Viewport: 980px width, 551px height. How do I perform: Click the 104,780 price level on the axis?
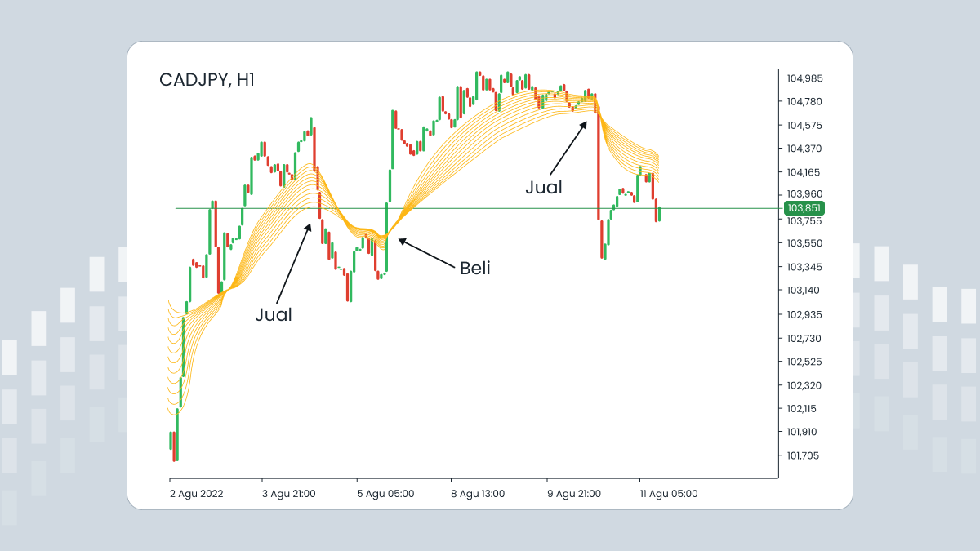tap(804, 102)
